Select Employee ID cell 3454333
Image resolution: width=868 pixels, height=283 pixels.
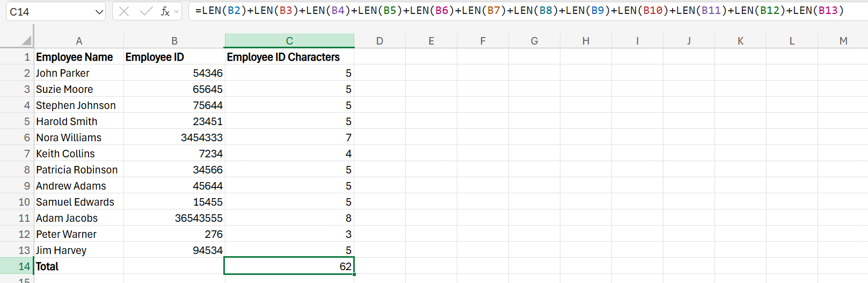174,137
